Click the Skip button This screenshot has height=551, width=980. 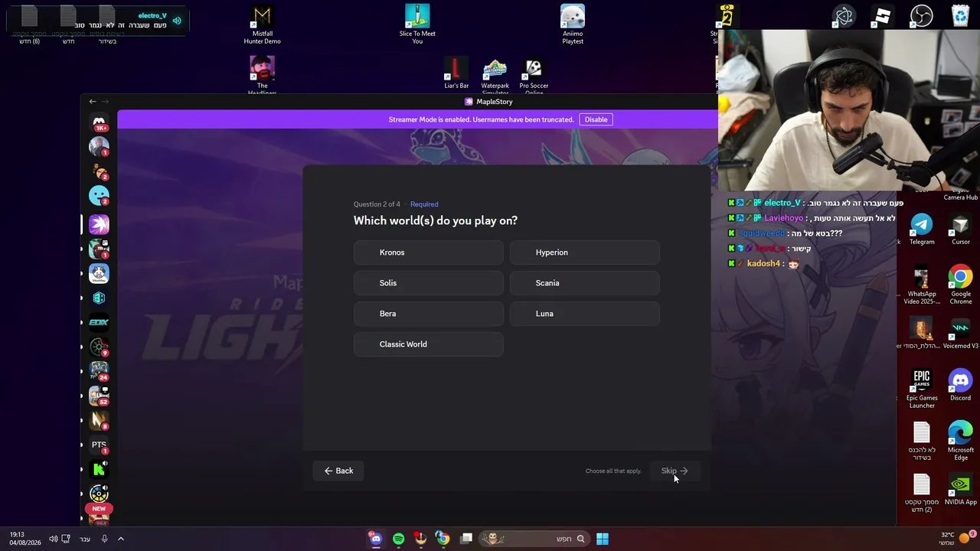tap(675, 471)
